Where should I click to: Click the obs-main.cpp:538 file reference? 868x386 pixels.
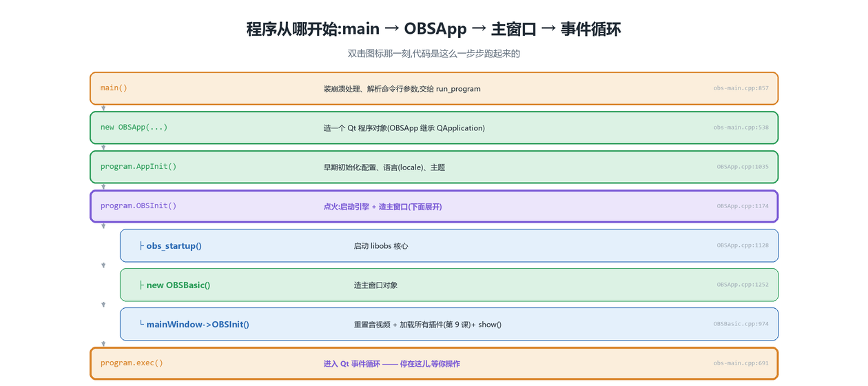(741, 128)
